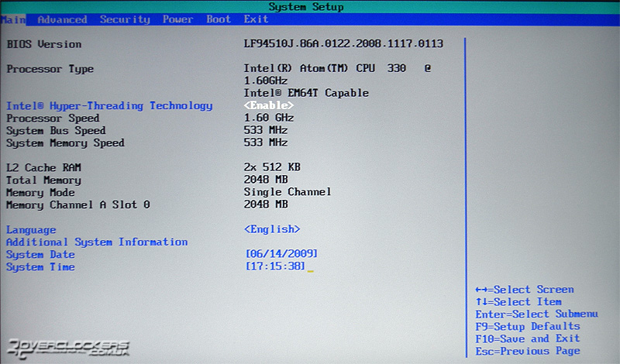
Task: Click the Enter=Select Submenu hint
Action: tap(536, 314)
